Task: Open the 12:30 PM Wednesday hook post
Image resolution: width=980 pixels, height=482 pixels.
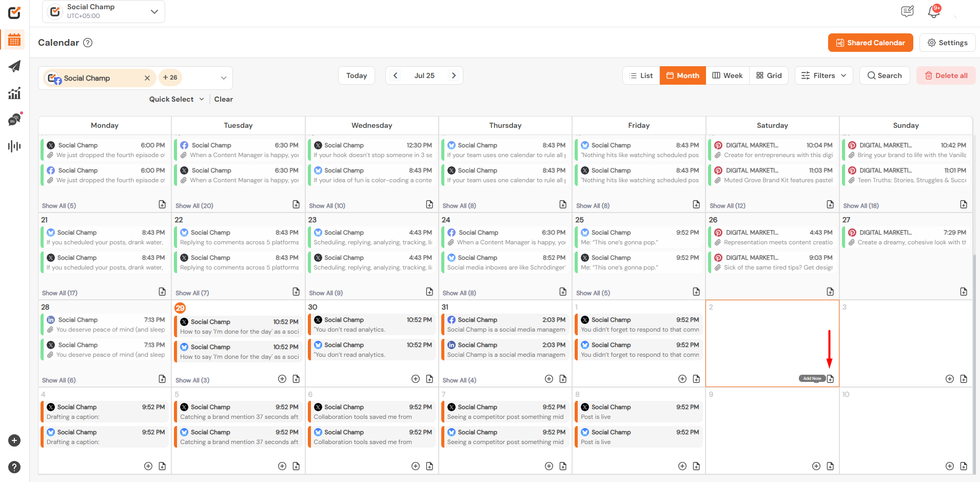Action: 372,150
